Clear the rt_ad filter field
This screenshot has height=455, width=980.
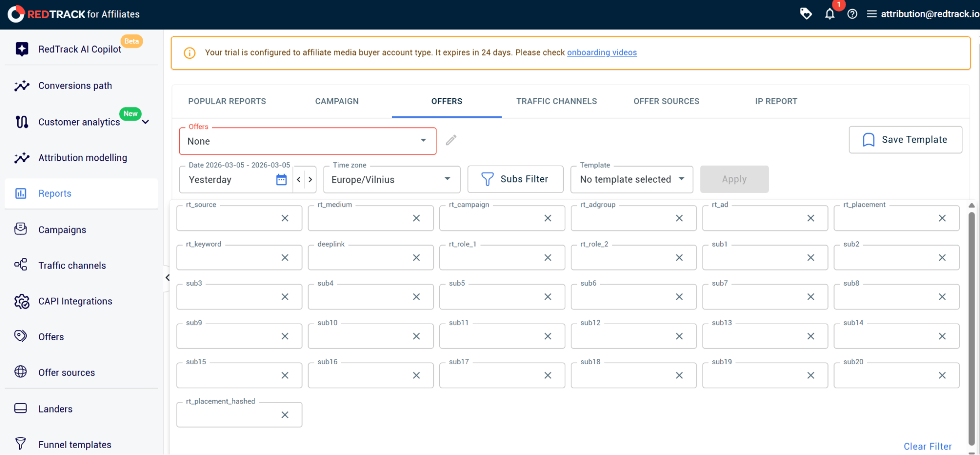pos(810,218)
